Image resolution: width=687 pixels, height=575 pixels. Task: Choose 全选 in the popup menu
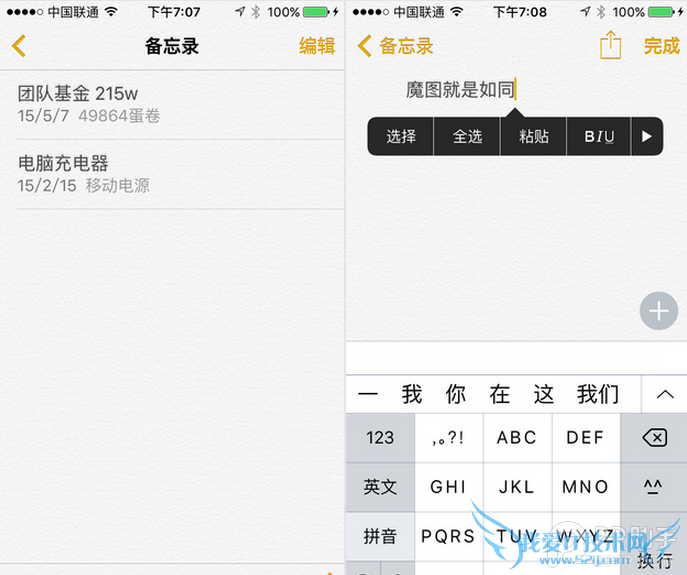click(x=467, y=136)
